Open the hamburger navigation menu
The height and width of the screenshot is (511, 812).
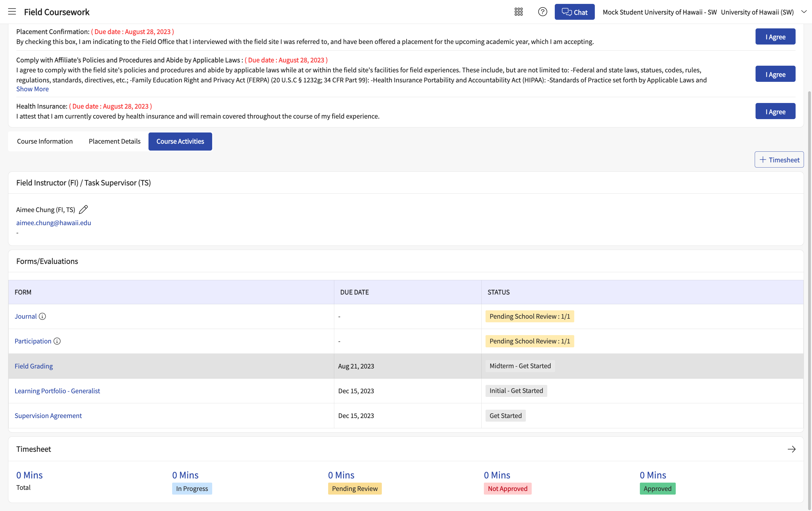point(12,12)
